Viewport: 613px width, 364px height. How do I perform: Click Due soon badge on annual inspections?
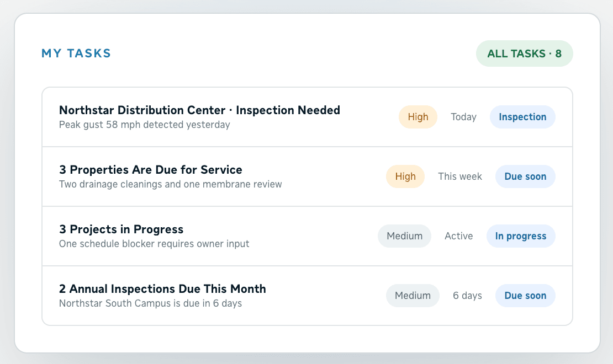click(x=525, y=296)
